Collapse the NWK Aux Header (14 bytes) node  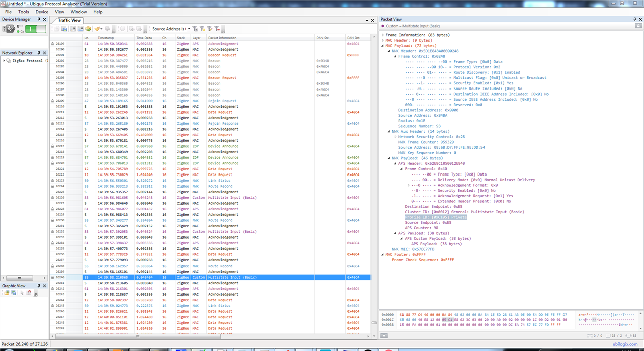(x=389, y=131)
